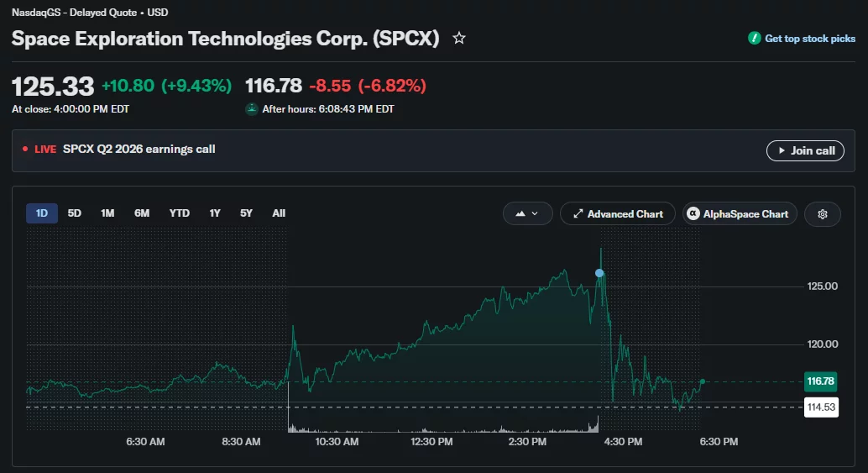Click the 2:30 PM time axis label
This screenshot has width=868, height=473.
point(527,441)
